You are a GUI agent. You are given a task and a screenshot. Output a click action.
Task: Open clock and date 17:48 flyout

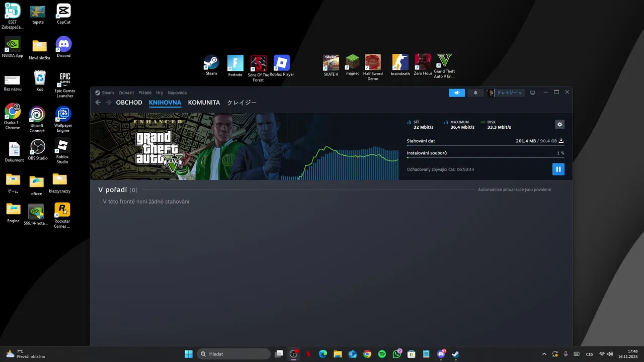tap(628, 354)
